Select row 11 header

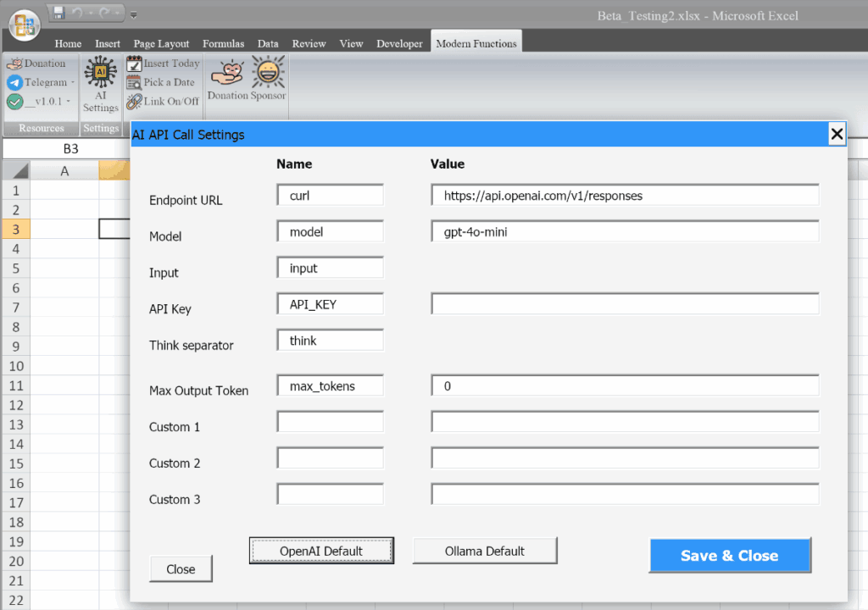[x=16, y=385]
